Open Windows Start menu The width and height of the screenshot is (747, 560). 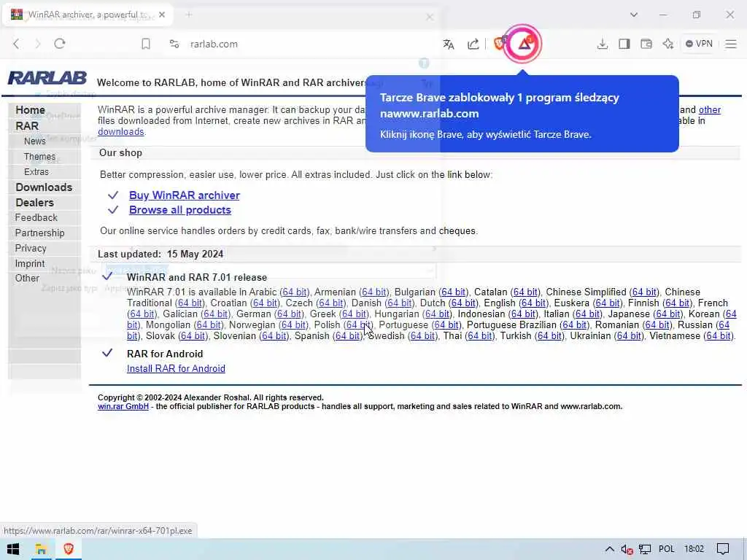(13, 549)
